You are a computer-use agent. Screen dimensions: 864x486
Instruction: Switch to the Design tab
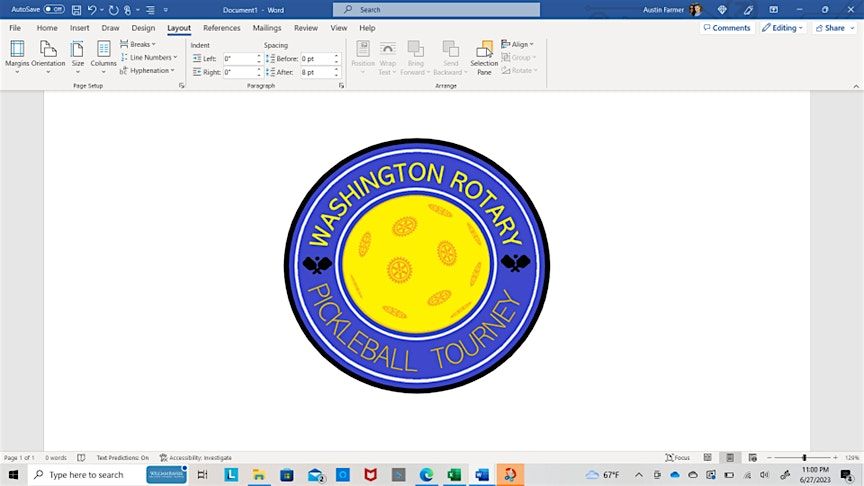coord(143,28)
